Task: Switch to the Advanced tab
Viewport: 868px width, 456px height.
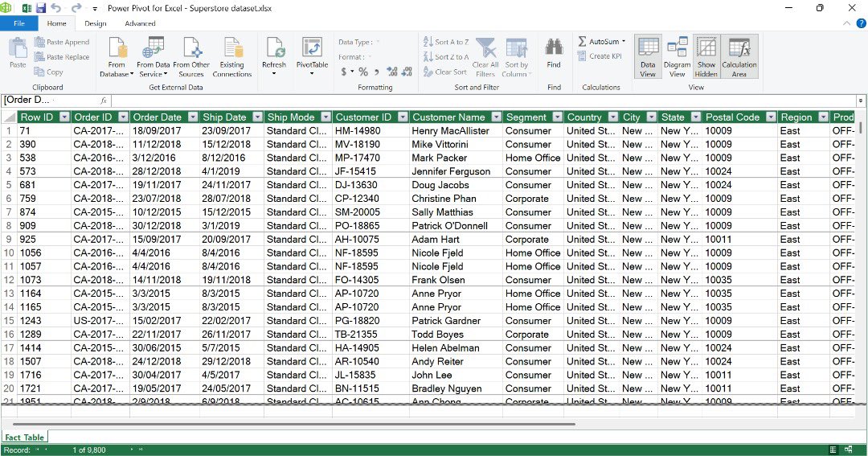Action: pyautogui.click(x=140, y=23)
